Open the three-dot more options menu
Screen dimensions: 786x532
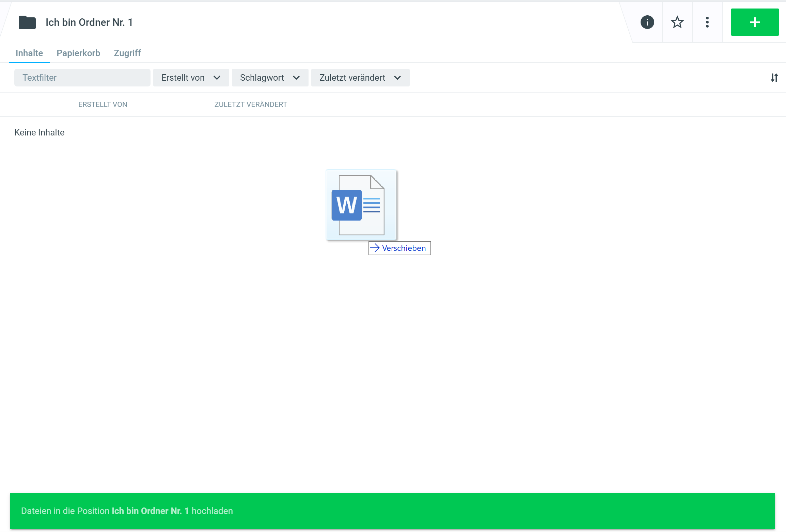coord(707,22)
